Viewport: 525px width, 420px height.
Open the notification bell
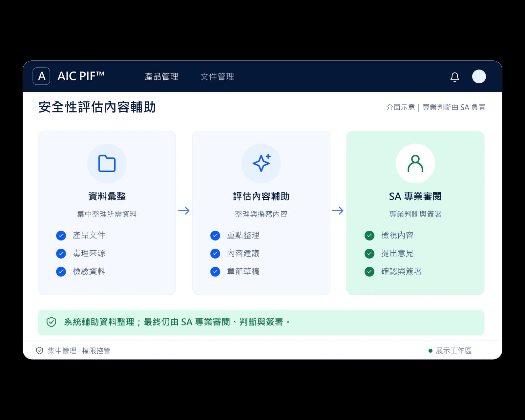(x=454, y=77)
